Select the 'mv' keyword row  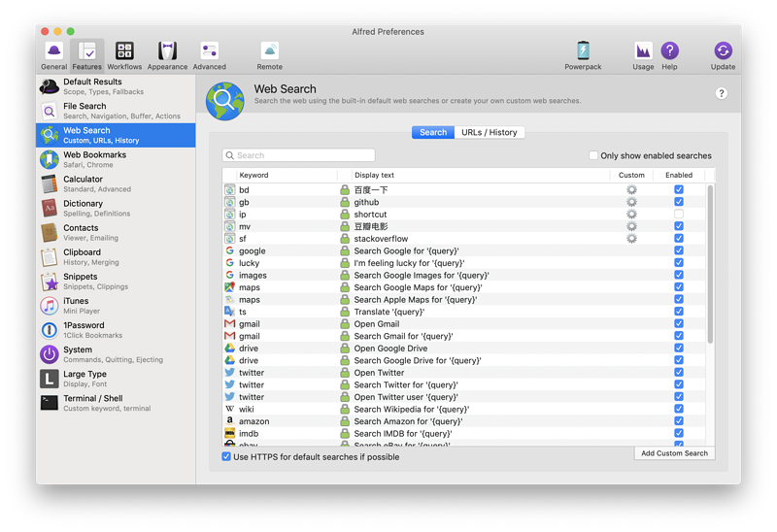[x=464, y=226]
